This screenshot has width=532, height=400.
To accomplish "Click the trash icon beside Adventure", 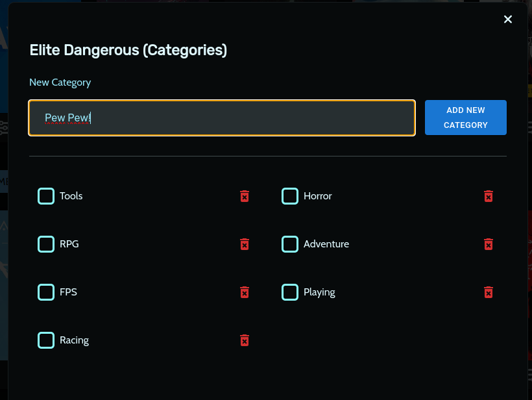I will tap(489, 244).
